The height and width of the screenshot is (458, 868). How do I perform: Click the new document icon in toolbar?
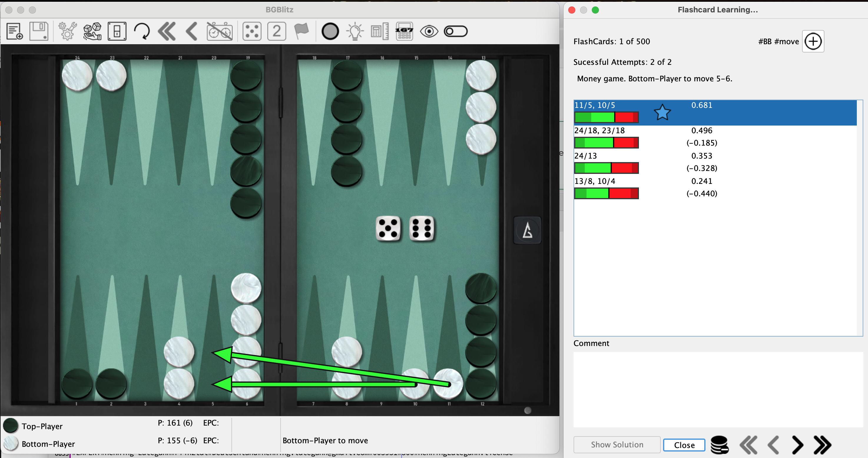14,31
